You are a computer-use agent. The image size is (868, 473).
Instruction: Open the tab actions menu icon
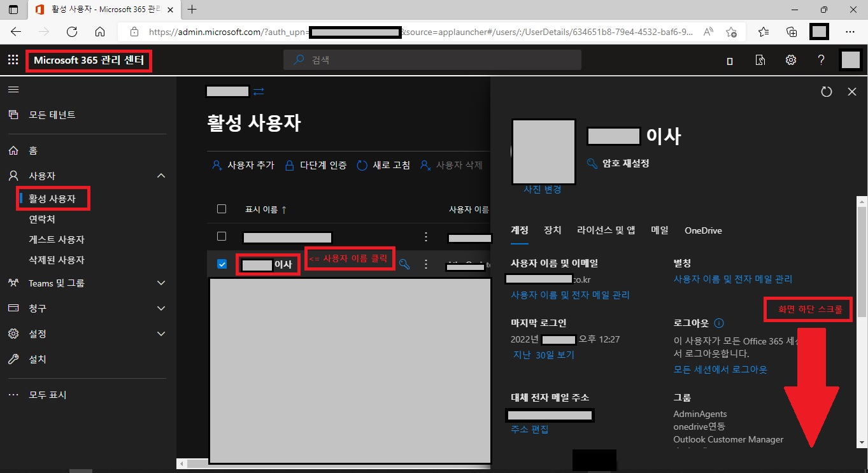(x=13, y=10)
